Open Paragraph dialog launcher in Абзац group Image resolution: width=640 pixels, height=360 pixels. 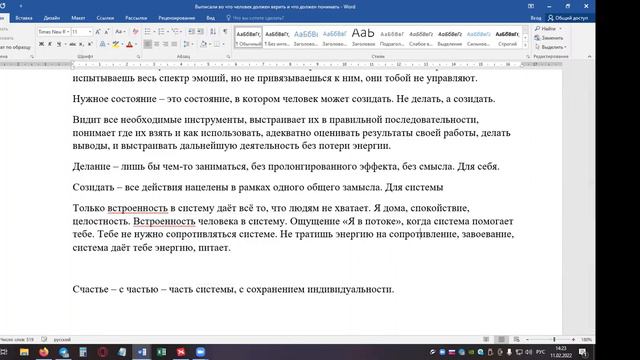point(229,57)
